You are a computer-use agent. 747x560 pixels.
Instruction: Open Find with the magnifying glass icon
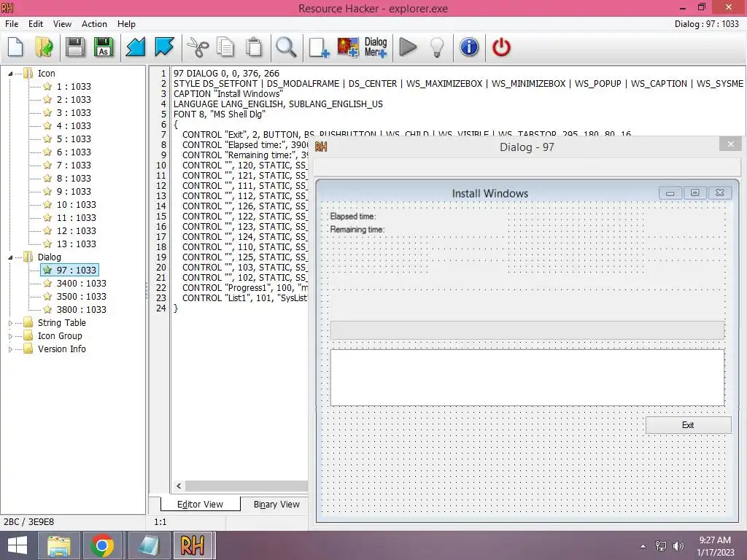[x=286, y=47]
